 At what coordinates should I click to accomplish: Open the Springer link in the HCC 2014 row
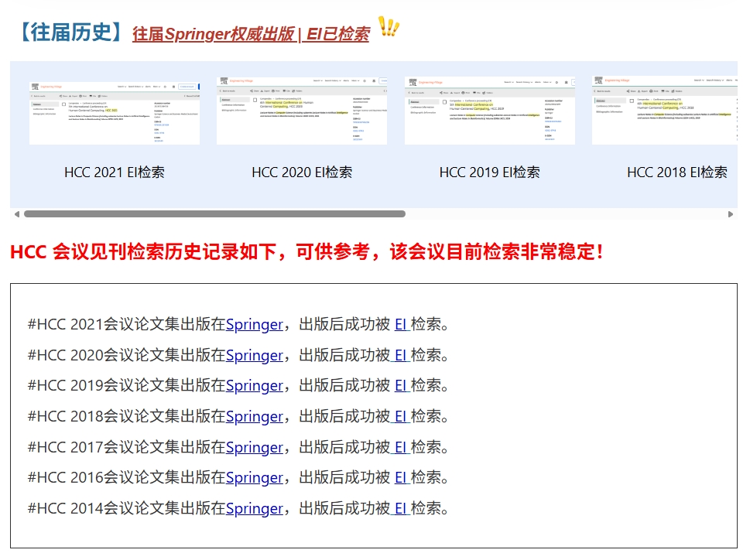[255, 508]
